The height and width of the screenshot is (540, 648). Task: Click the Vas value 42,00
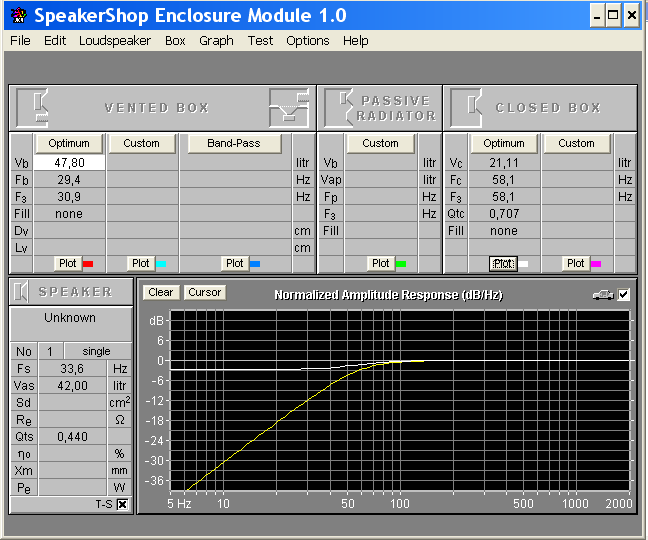tap(72, 385)
